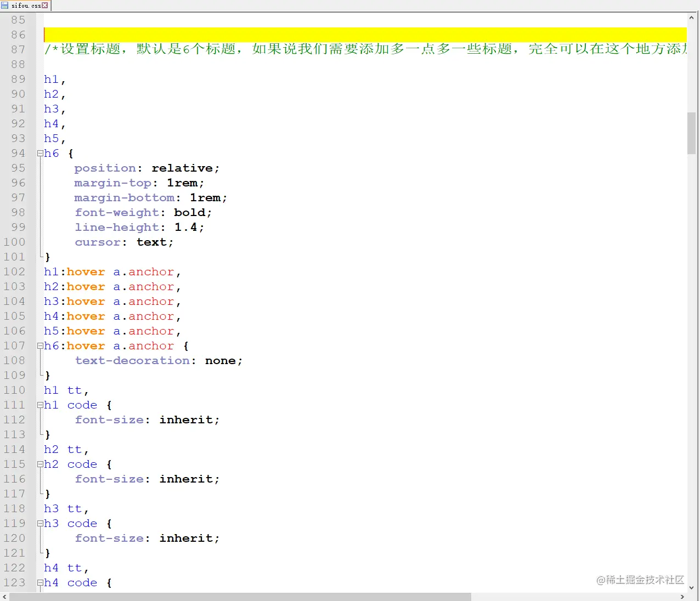Click 'h2 tt' selector on line 114
Viewport: 700px width, 601px height.
tap(63, 450)
